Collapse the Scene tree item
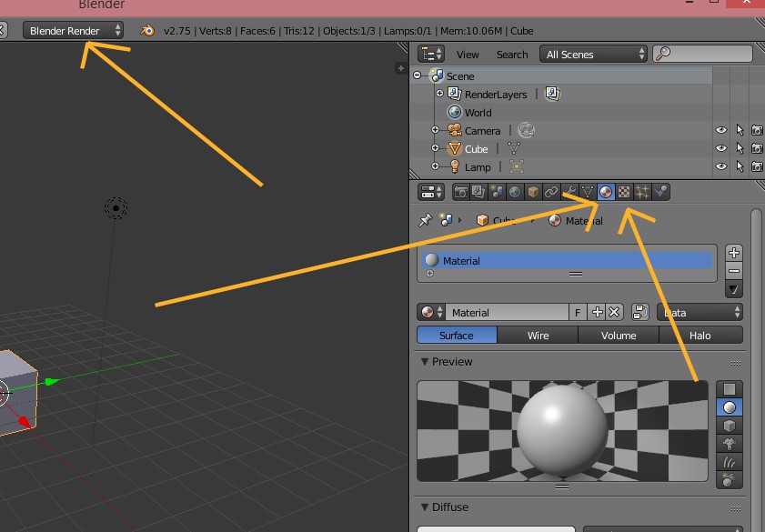Image resolution: width=765 pixels, height=532 pixels. click(x=418, y=75)
